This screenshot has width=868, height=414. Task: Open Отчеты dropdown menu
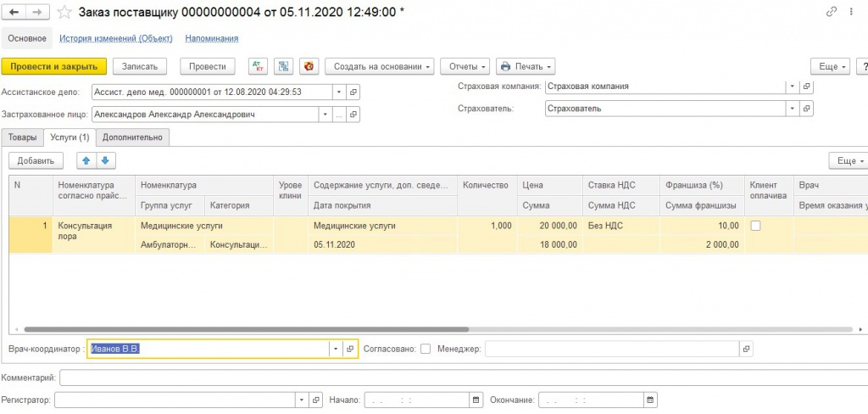point(465,66)
